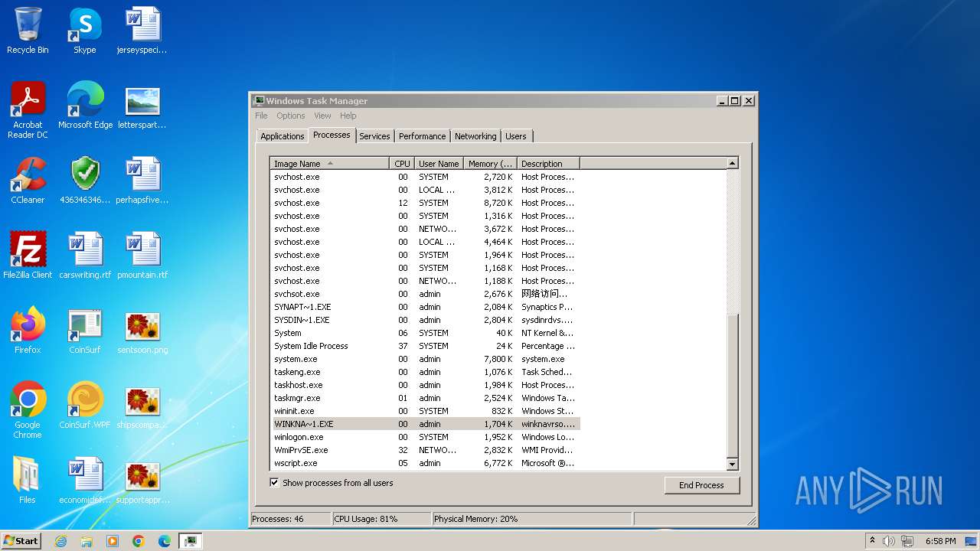Click the taskbar clock showing 6:58 PM
Viewport: 980px width, 551px height.
click(940, 541)
